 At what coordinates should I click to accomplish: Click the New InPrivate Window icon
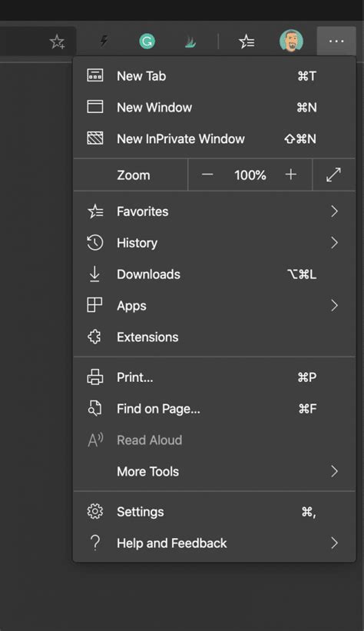tap(95, 138)
